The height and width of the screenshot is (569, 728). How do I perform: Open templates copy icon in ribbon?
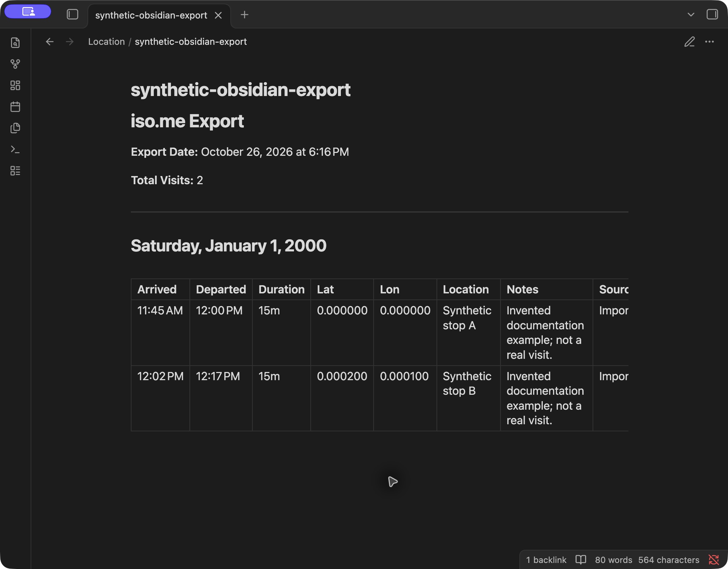point(15,128)
